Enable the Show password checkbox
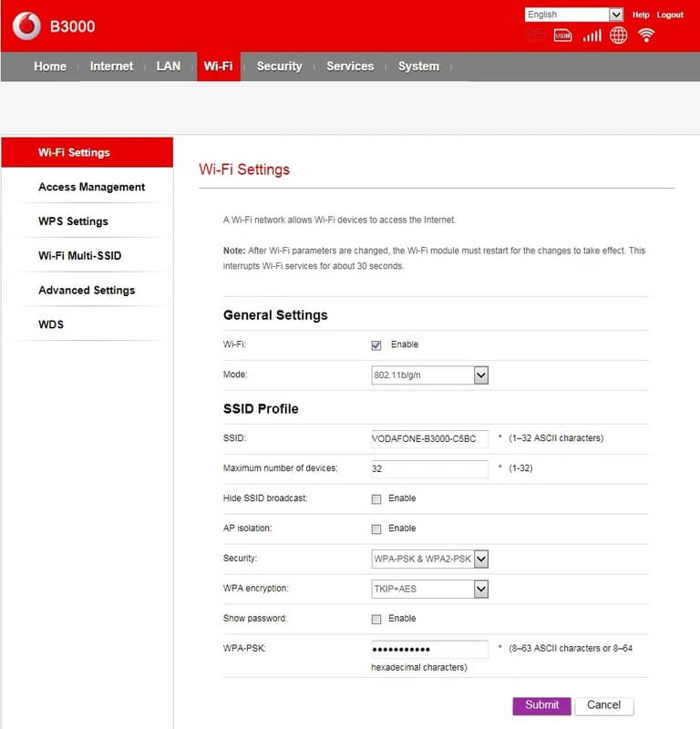 pyautogui.click(x=376, y=620)
